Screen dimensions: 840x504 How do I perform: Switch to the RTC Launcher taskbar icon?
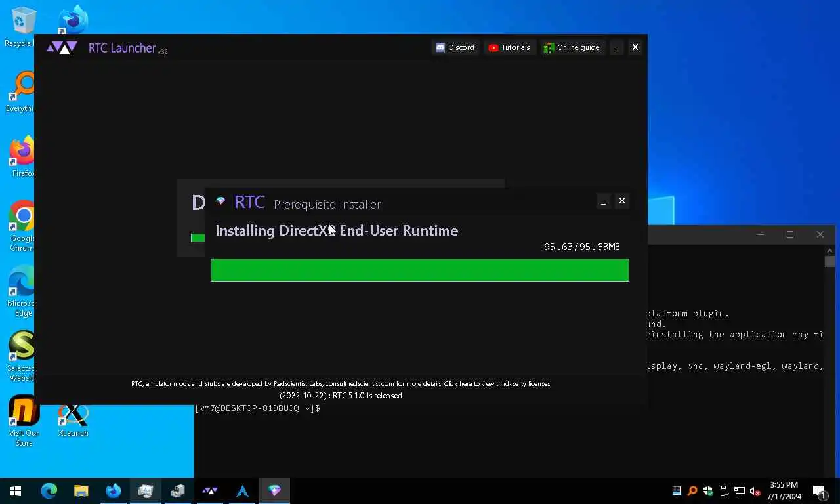pos(210,490)
